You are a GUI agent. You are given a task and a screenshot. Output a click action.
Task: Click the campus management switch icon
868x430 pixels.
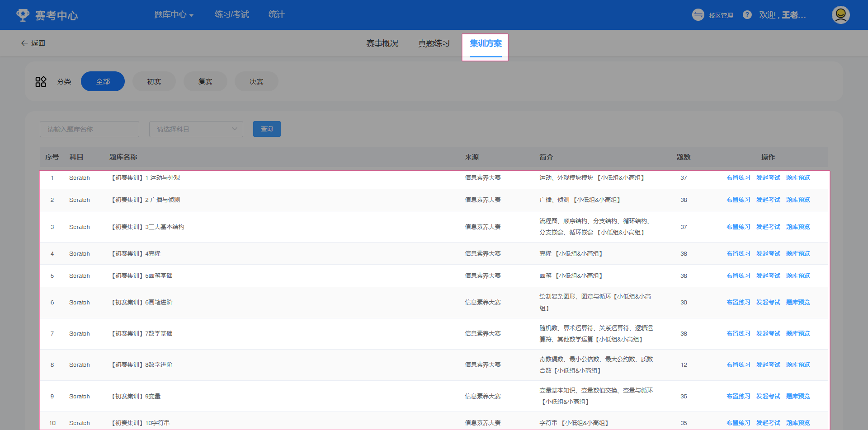(698, 15)
